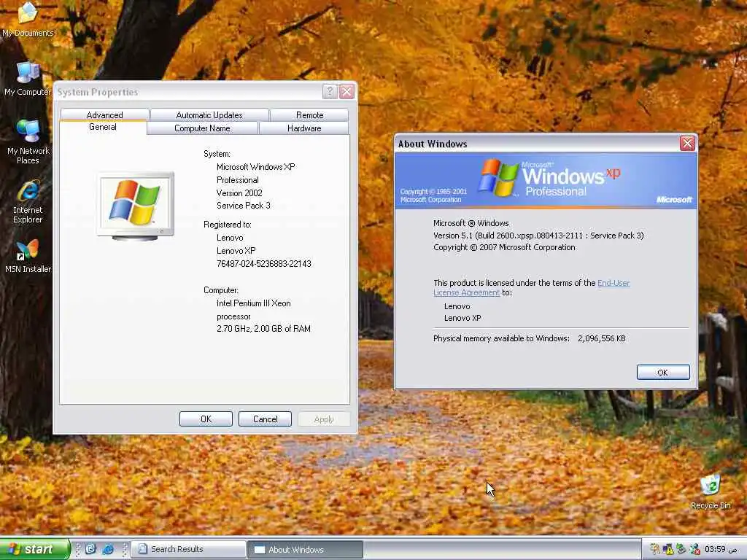Click the Windows XP Professional banner
The image size is (747, 560).
[x=546, y=181]
